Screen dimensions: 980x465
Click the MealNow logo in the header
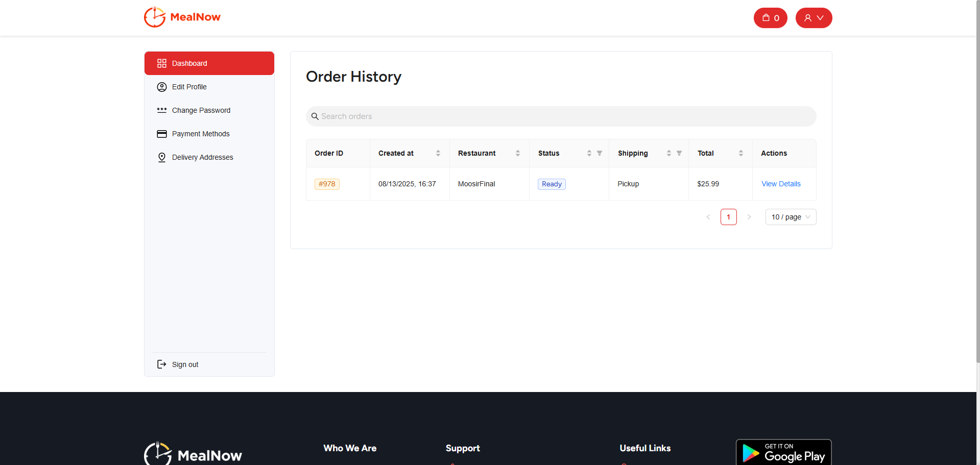click(182, 17)
